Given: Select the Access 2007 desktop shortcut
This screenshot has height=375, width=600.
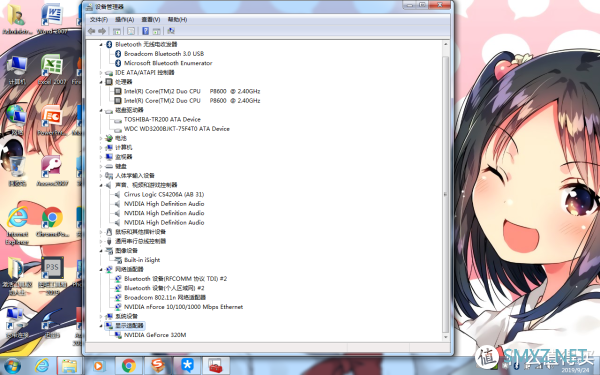Looking at the screenshot, I should pyautogui.click(x=52, y=171).
